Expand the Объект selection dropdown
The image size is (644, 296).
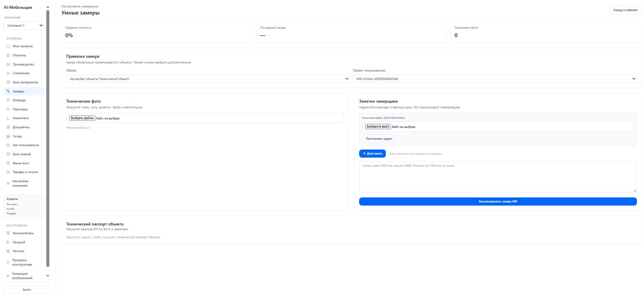pos(207,79)
